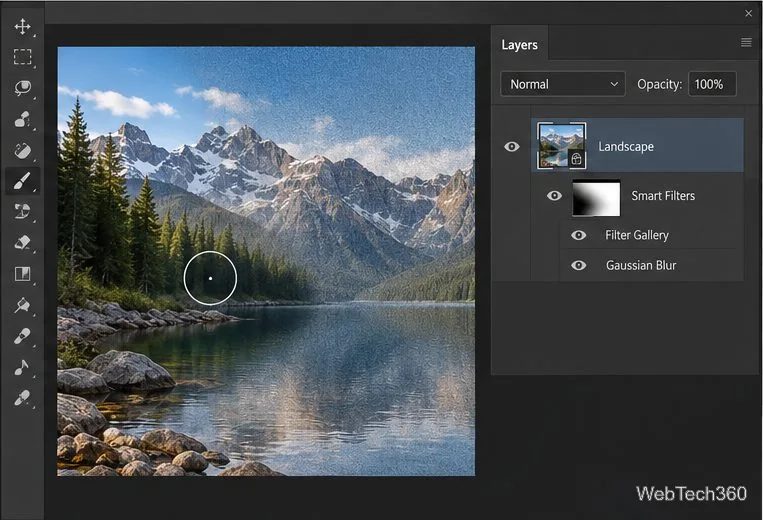Select the Move tool

click(x=22, y=26)
